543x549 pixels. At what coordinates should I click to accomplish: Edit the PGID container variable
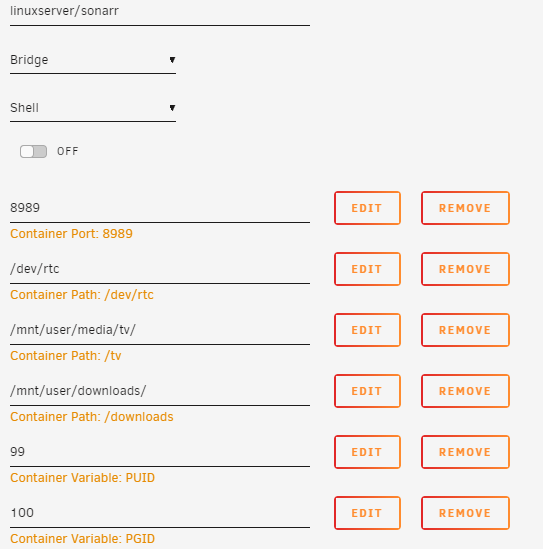(367, 513)
